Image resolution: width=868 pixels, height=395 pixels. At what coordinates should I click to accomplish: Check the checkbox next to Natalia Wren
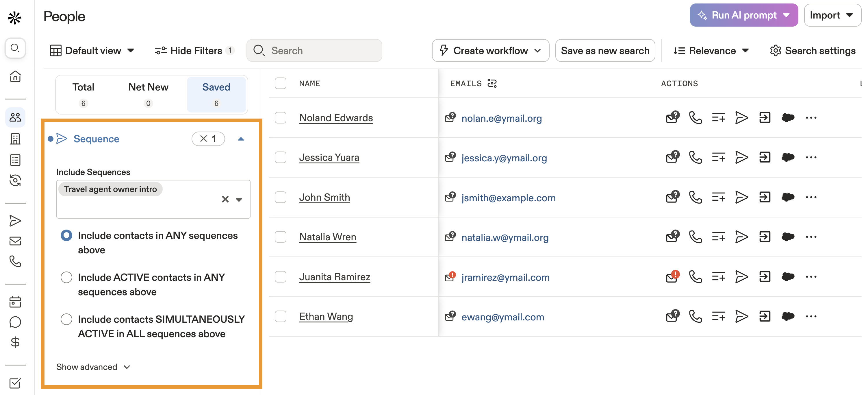(280, 237)
